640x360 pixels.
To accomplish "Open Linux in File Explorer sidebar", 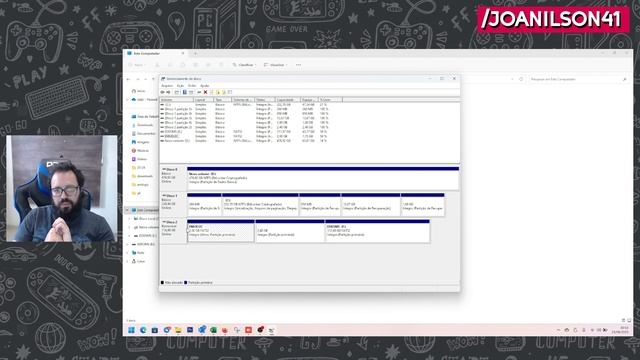I will (139, 261).
